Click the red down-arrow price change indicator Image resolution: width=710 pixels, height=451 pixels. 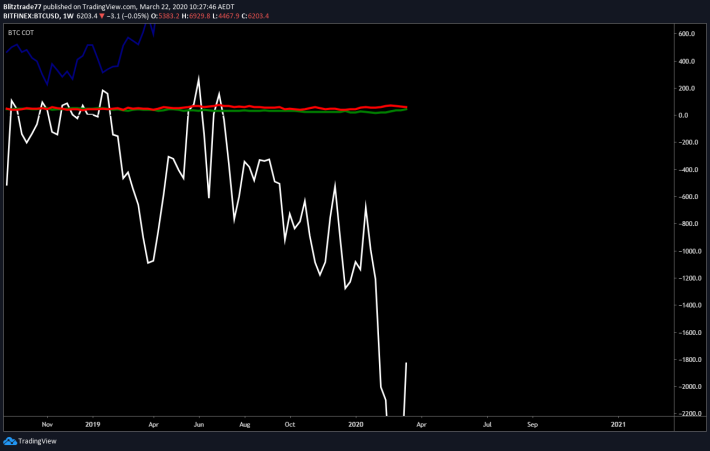(102, 16)
